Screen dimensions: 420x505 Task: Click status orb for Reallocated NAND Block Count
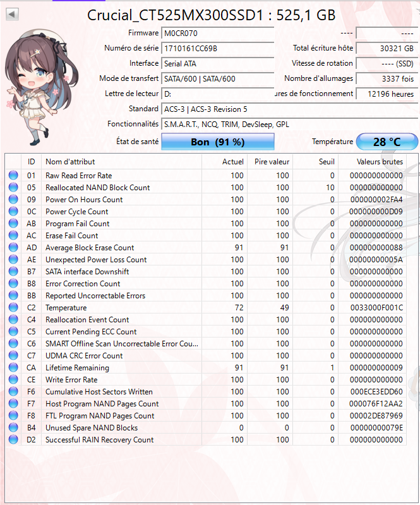coord(13,187)
